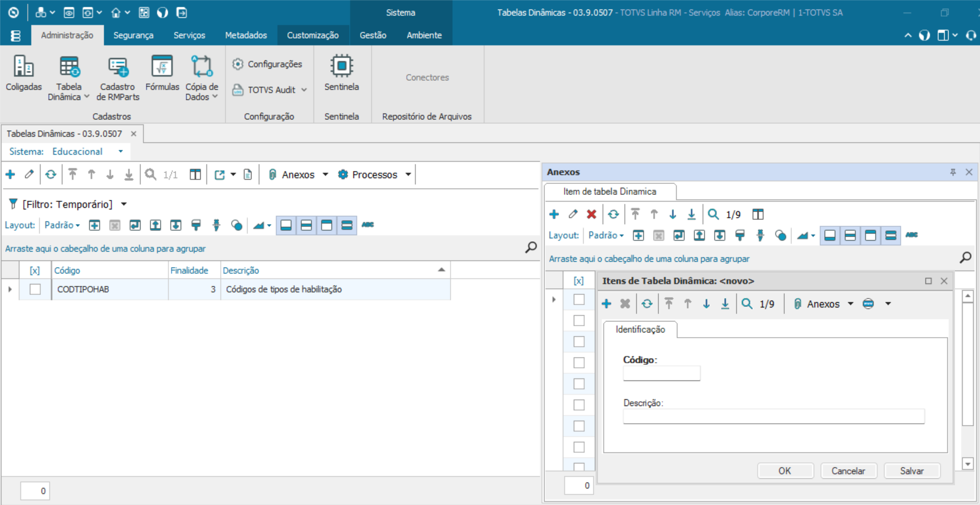Click the Salvar button
Screen dimensions: 980x505
(x=912, y=471)
